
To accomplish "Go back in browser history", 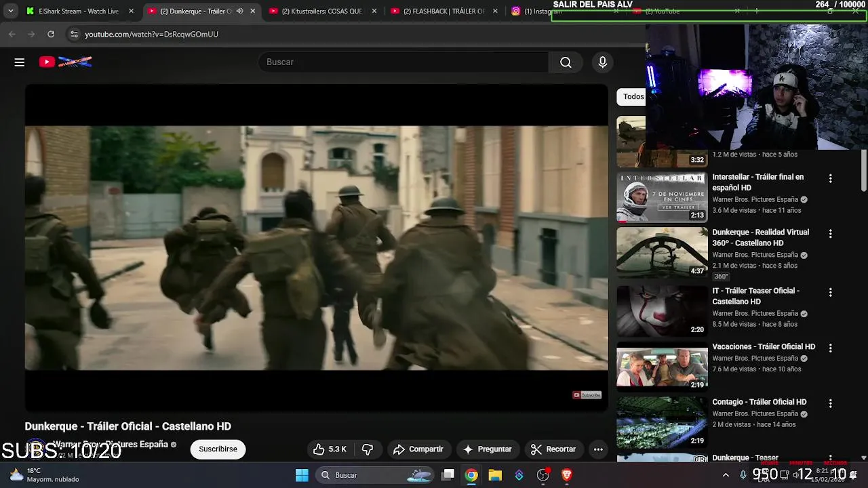I will click(12, 34).
